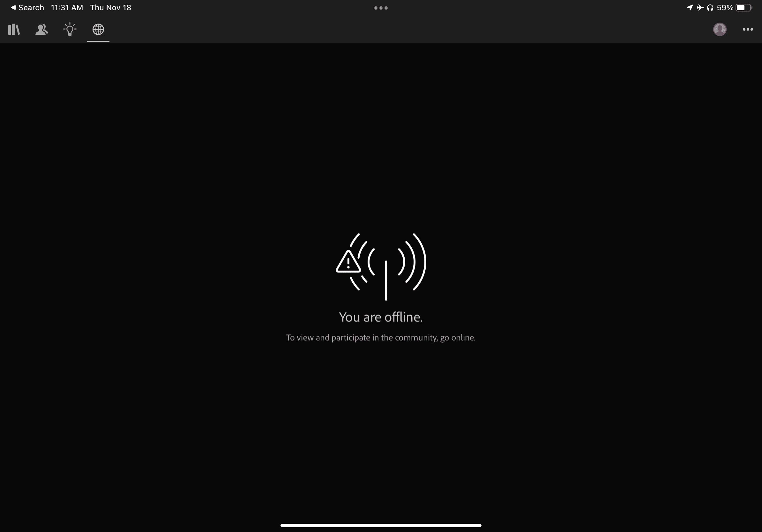762x532 pixels.
Task: Toggle location services arrow icon
Action: point(685,7)
